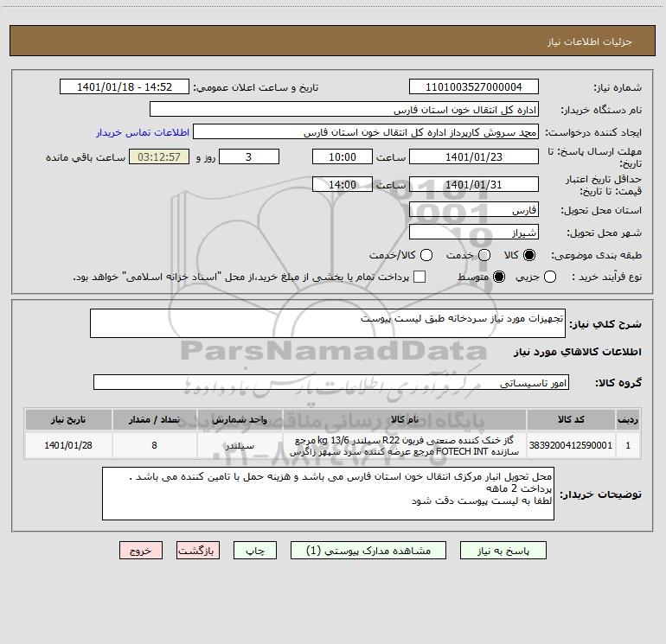Viewport: 666px width, 644px height.
Task: Click the اطلاعات کالاهای مورد نیاز heading
Action: click(578, 352)
